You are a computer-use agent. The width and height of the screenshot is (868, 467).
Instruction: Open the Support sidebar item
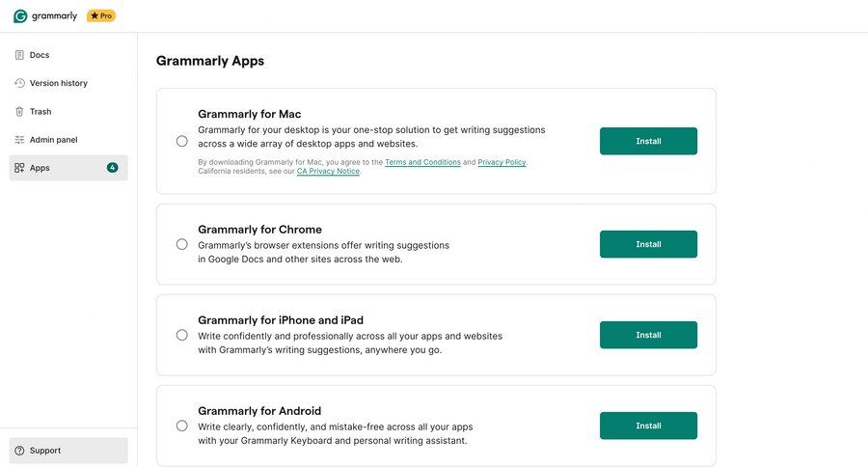click(68, 451)
